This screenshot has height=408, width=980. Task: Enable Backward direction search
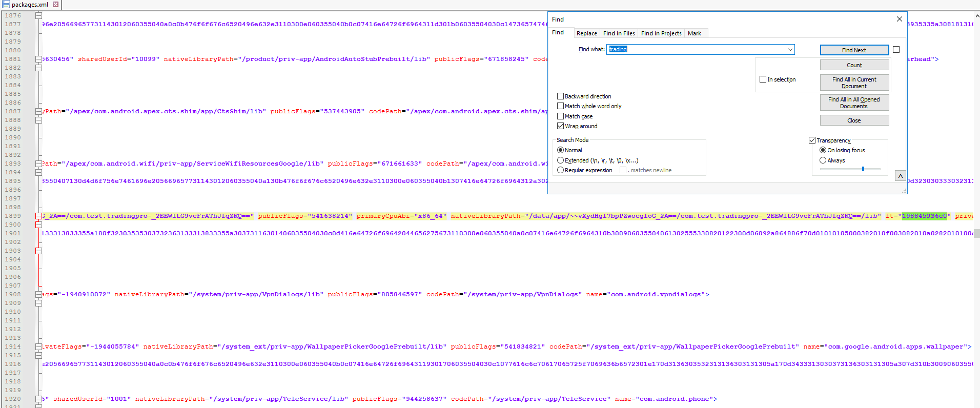[x=560, y=96]
